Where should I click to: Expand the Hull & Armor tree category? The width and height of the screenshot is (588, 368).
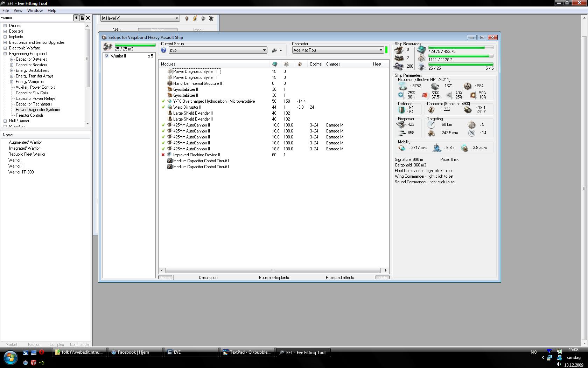[5, 121]
